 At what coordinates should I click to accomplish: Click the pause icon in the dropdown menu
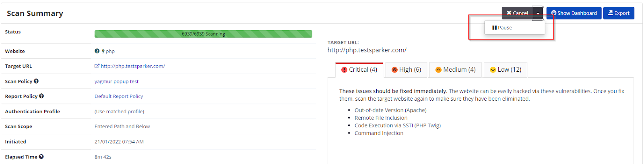point(494,28)
